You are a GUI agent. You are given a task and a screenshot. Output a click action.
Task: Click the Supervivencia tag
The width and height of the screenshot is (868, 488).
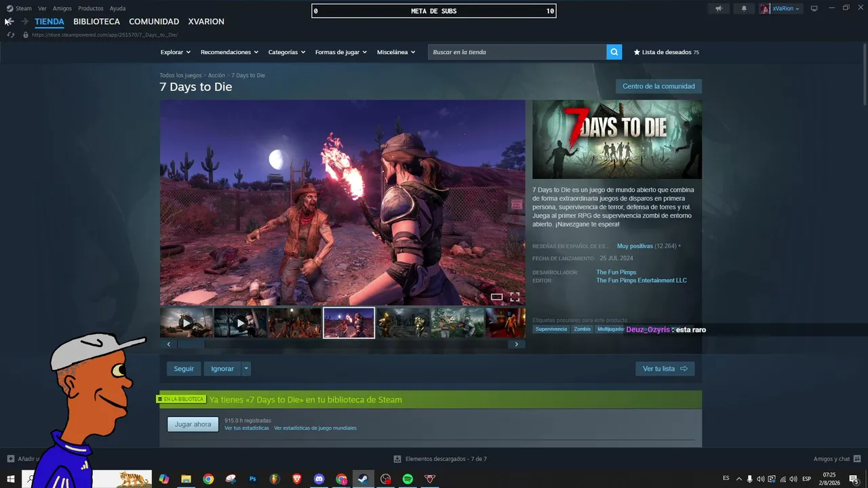click(551, 329)
